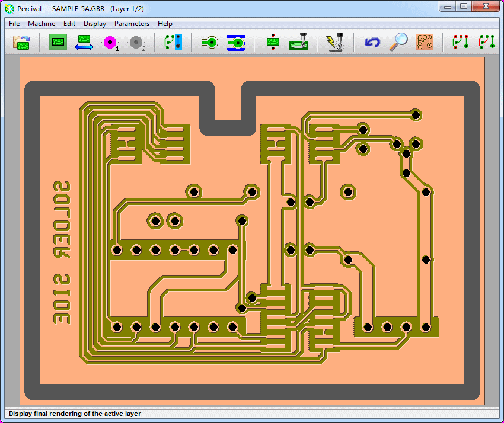Minimize the Percival window
The image size is (504, 423).
[x=448, y=7]
